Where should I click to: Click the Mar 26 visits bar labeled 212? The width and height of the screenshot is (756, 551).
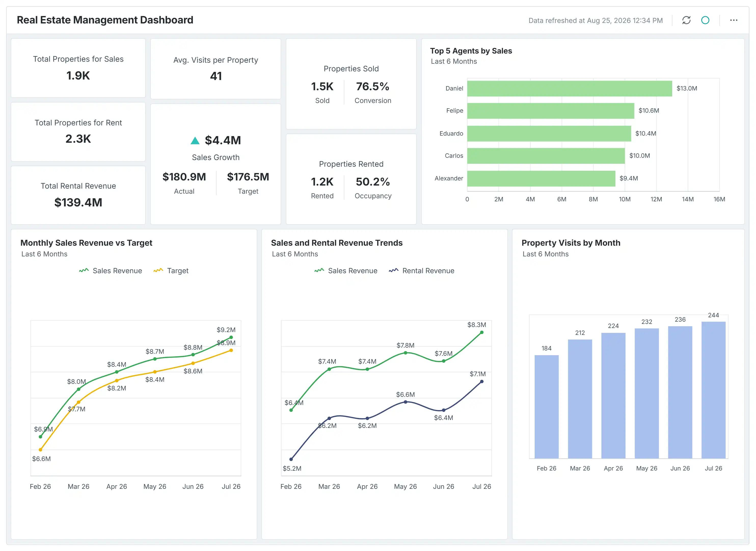tap(580, 399)
